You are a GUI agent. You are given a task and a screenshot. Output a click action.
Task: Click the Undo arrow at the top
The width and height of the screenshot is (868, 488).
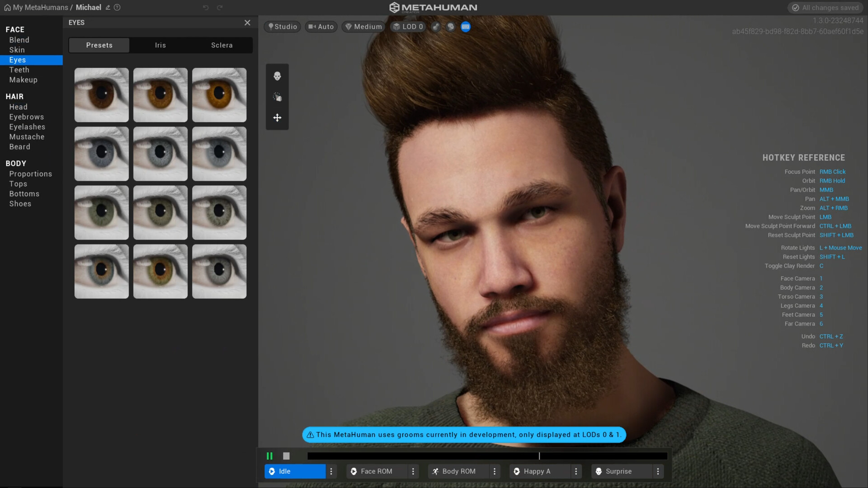(x=206, y=7)
